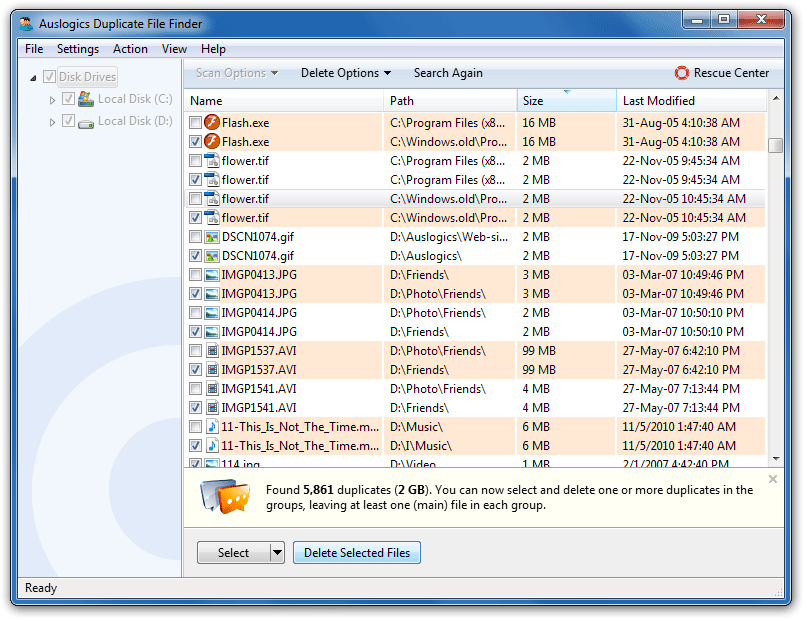
Task: Open the Rescue Center
Action: click(721, 73)
